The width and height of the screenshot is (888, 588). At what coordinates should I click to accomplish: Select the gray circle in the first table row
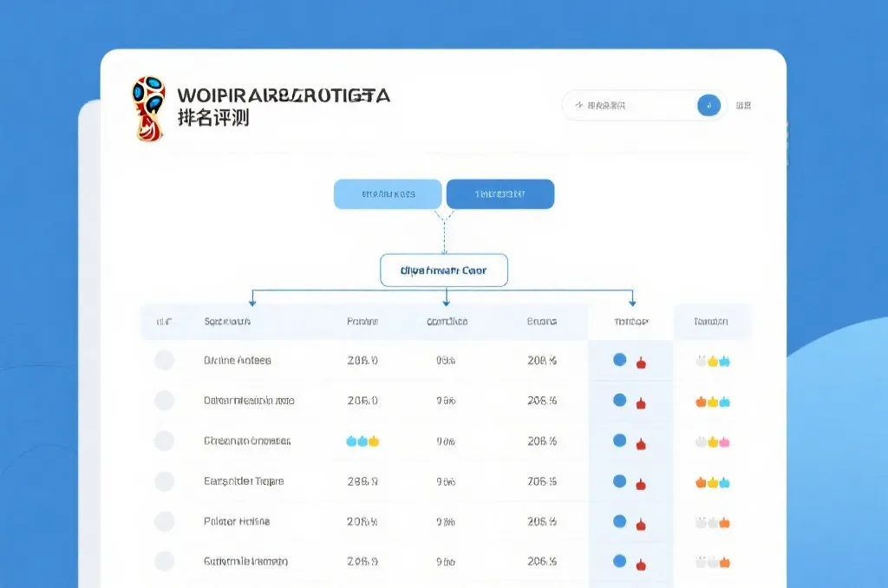coord(164,360)
